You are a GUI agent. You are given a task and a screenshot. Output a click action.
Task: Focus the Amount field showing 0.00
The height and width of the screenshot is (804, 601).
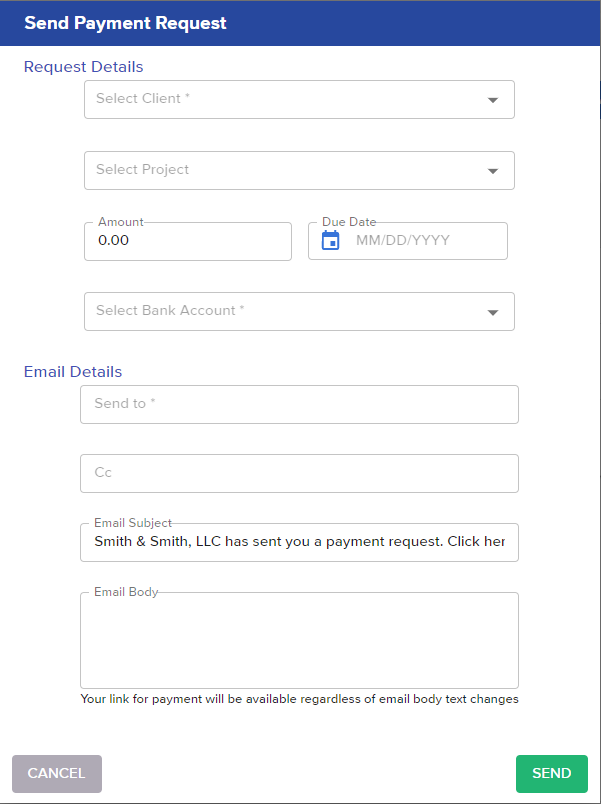pyautogui.click(x=188, y=241)
